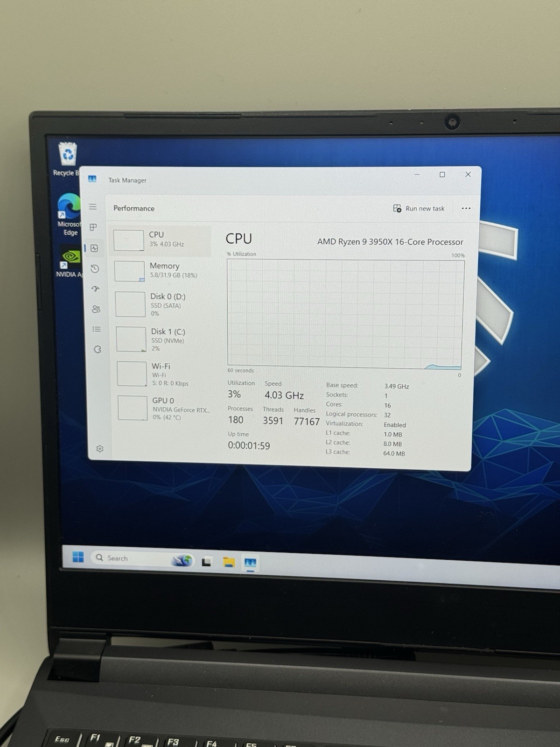Open Task Manager settings gear
The image size is (560, 747).
pos(99,449)
